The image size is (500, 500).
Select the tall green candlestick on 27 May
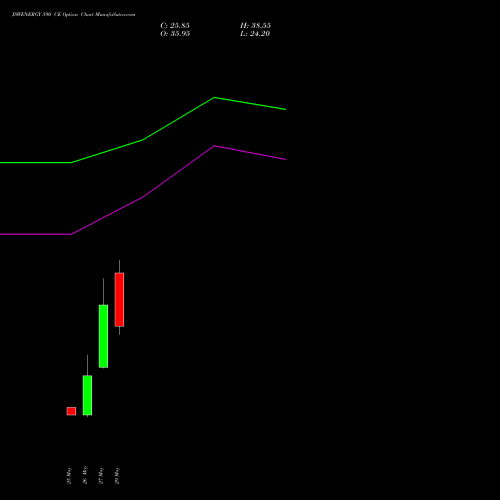click(x=103, y=336)
